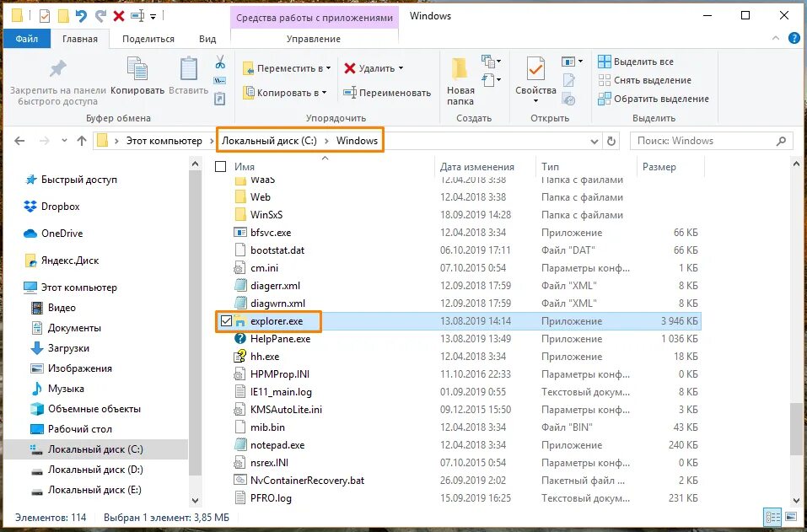Select the HelpPane.exe file icon
807x532 pixels.
coord(239,339)
